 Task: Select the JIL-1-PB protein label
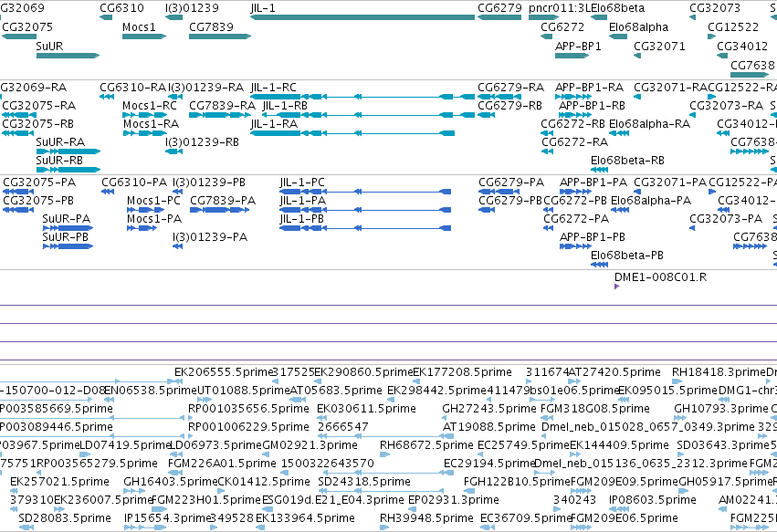point(302,219)
